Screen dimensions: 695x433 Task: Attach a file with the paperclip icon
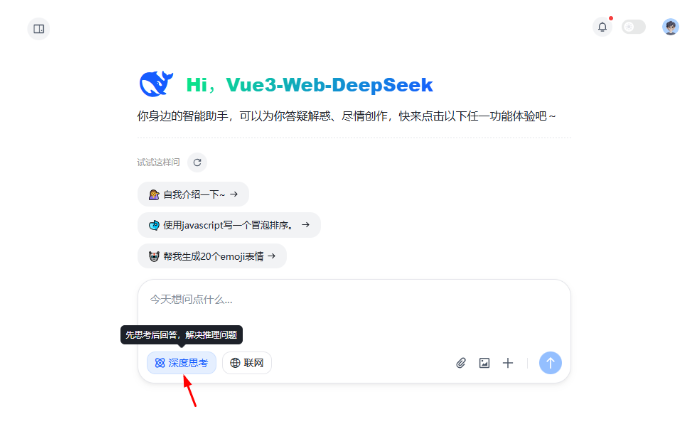461,363
